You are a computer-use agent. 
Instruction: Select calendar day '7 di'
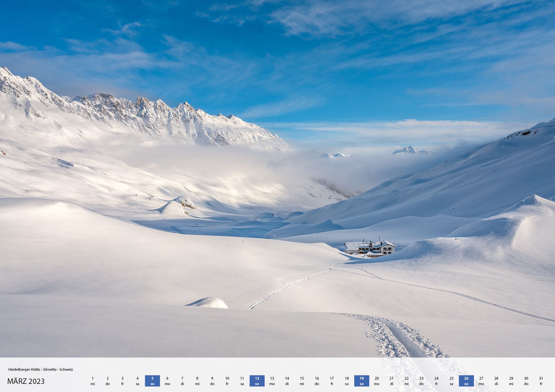pyautogui.click(x=182, y=381)
